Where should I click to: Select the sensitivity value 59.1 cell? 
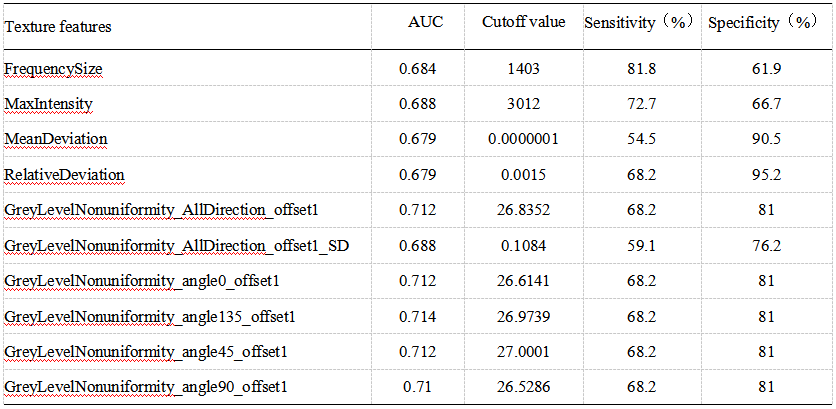[x=640, y=244]
